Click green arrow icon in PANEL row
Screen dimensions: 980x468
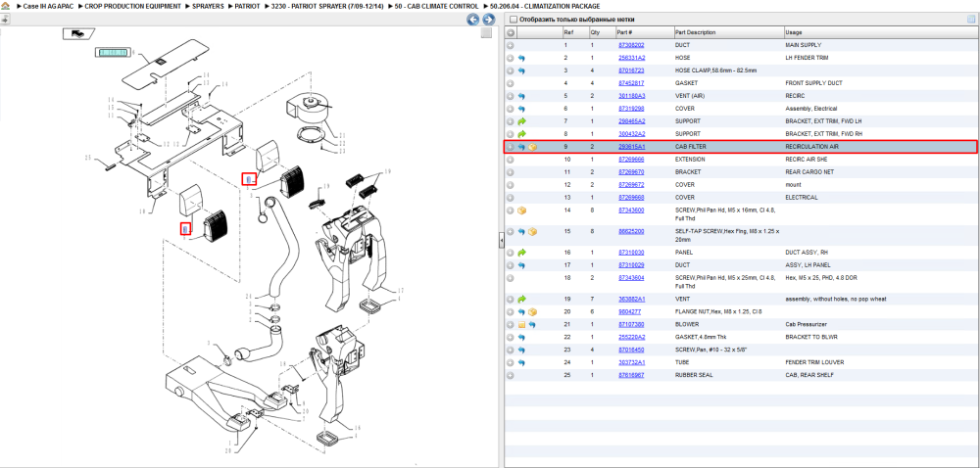(522, 253)
